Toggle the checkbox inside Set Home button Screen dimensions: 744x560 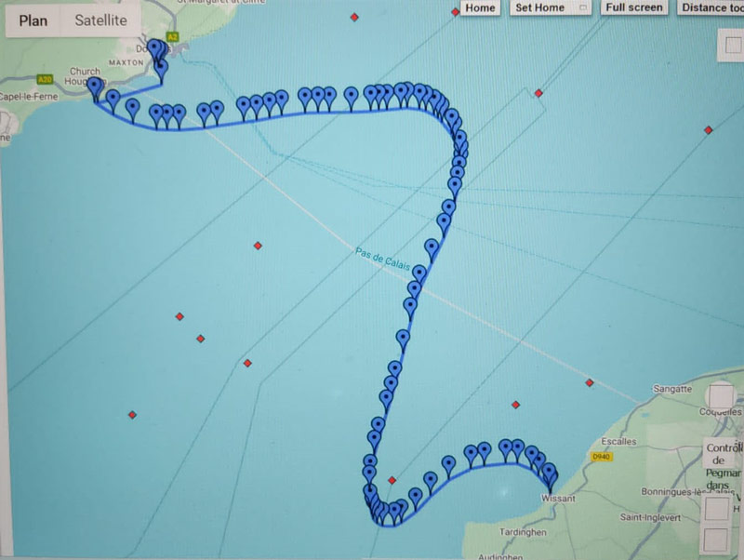pyautogui.click(x=582, y=7)
